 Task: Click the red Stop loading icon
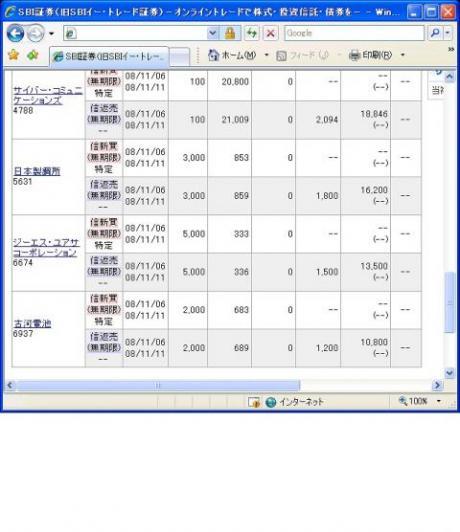point(270,33)
